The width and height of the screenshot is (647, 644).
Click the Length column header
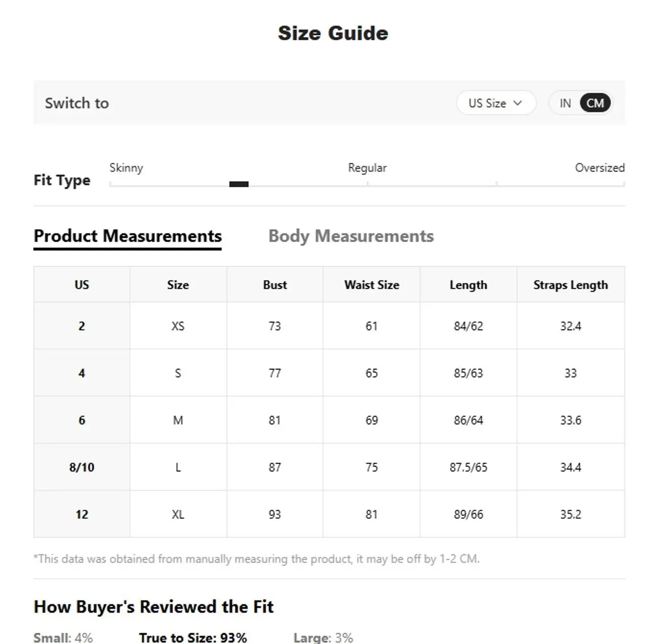(468, 285)
